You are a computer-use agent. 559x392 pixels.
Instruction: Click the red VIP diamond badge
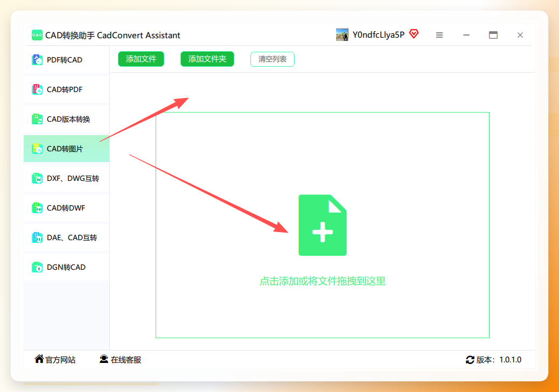tap(414, 34)
